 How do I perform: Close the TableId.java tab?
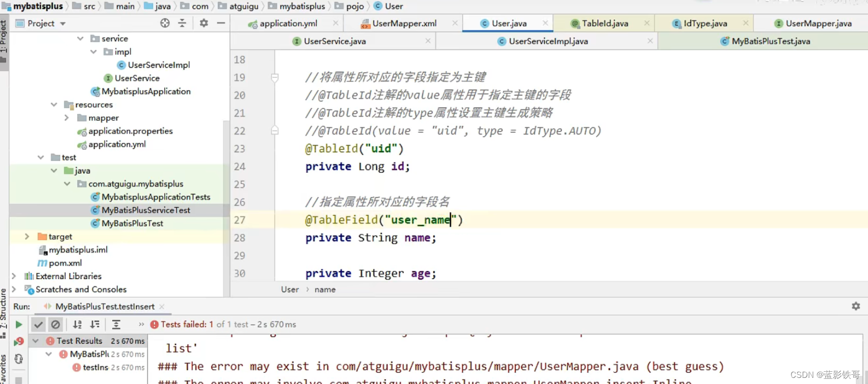[647, 23]
